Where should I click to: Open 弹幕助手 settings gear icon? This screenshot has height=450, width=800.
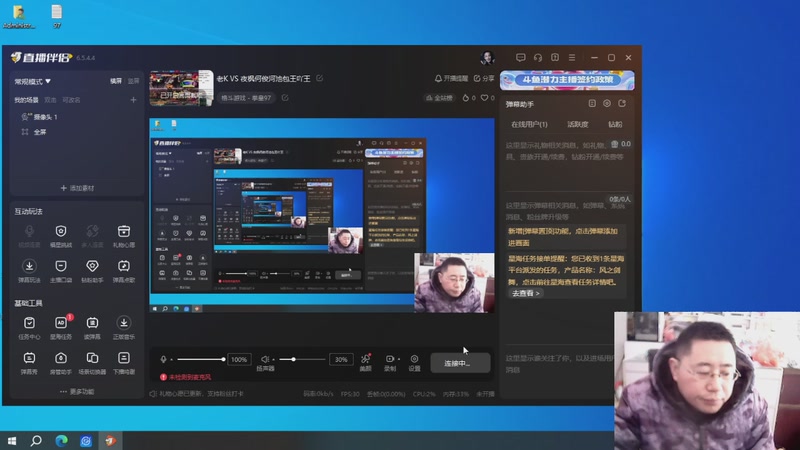pyautogui.click(x=607, y=104)
